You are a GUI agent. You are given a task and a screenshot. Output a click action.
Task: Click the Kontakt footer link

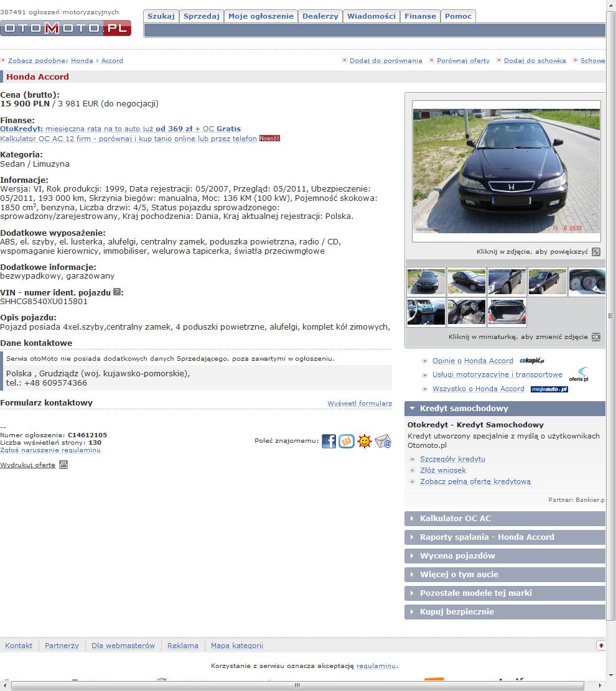[x=19, y=646]
